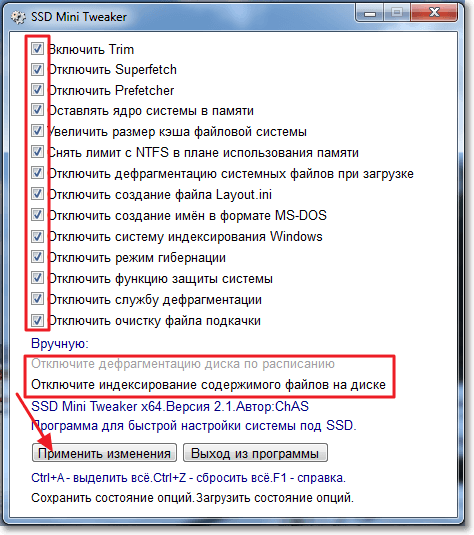Viewport: 474px width, 535px height.
Task: Uncheck the Включить Trim checkbox
Action: click(x=37, y=49)
